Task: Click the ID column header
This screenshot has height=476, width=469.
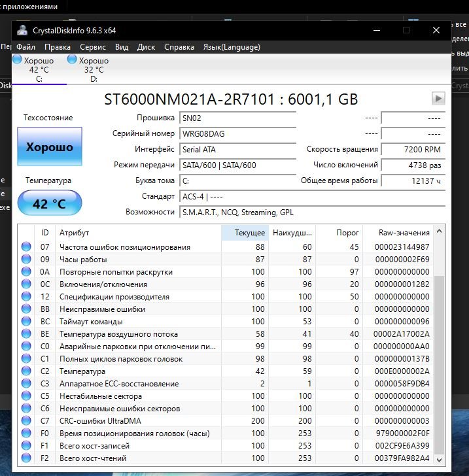Action: [x=44, y=233]
